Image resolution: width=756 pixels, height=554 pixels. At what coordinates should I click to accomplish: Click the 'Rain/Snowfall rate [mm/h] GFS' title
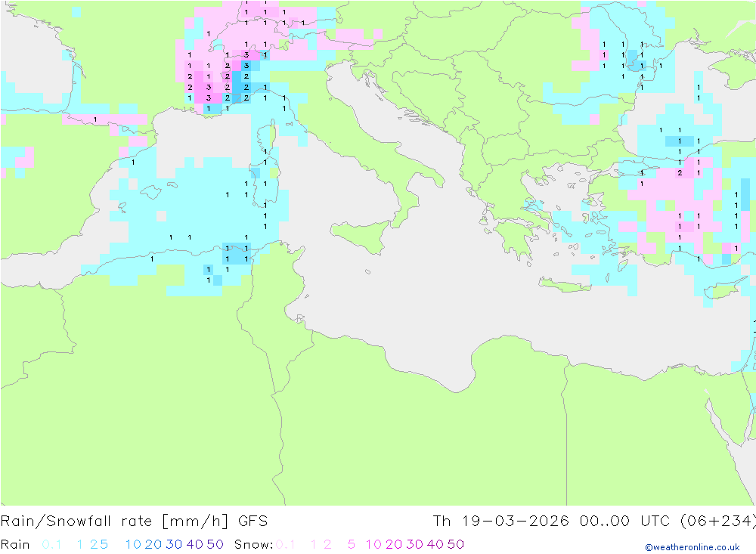coord(134,522)
